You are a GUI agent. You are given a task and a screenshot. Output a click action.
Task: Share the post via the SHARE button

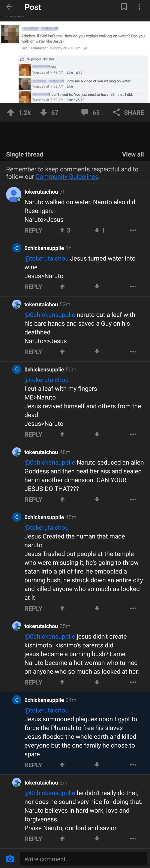coord(129,112)
